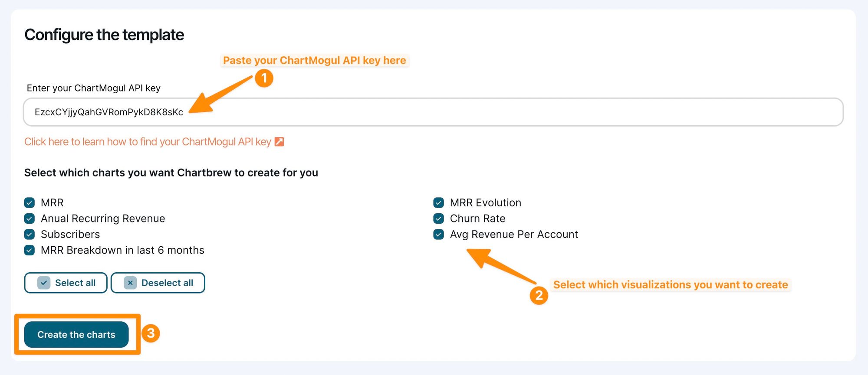Click the orange step 1 badge

(265, 79)
